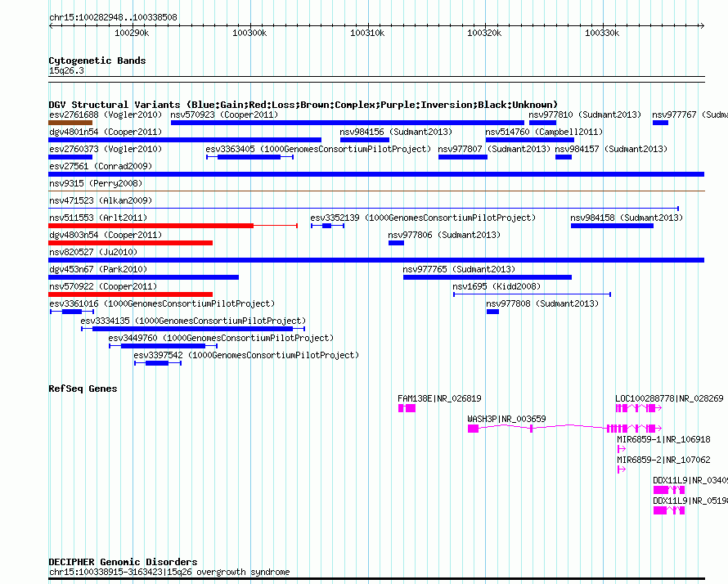Click the 15q26 overgrowth syndrome entry
Viewport: 728px width, 584px height.
[169, 572]
